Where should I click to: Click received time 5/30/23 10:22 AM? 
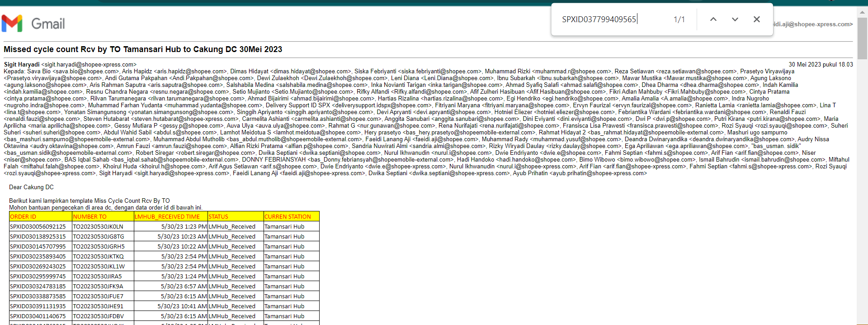182,247
